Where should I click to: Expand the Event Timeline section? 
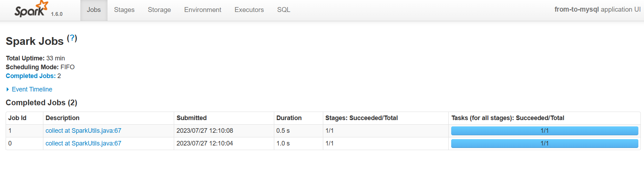coord(32,89)
